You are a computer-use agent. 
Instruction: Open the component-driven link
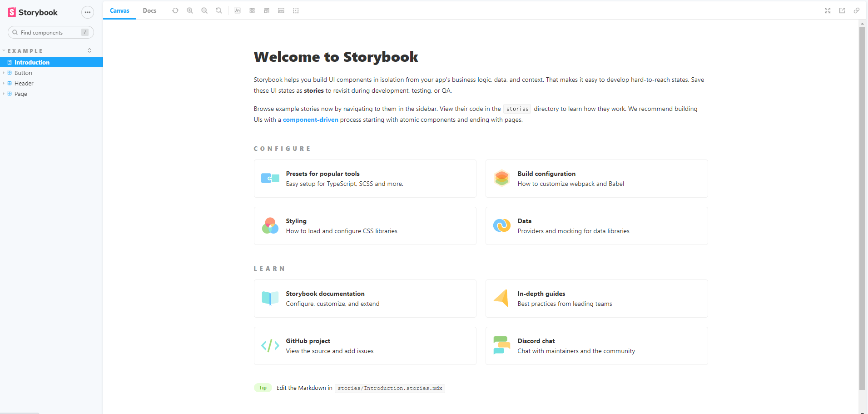click(x=310, y=120)
